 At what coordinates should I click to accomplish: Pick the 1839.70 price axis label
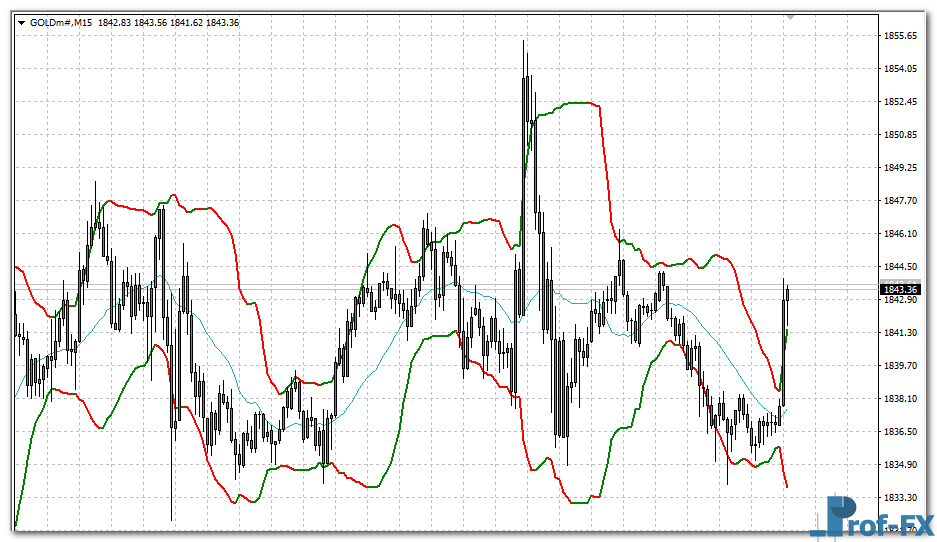click(901, 366)
